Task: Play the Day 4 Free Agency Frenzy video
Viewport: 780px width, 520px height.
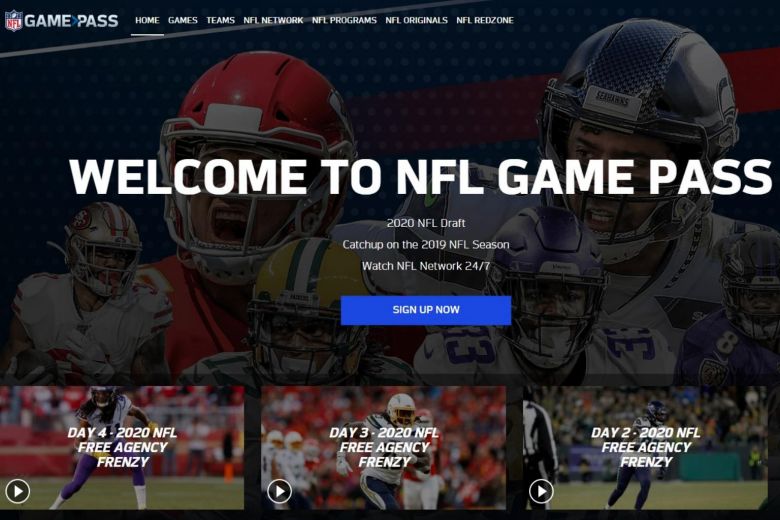Action: point(17,492)
